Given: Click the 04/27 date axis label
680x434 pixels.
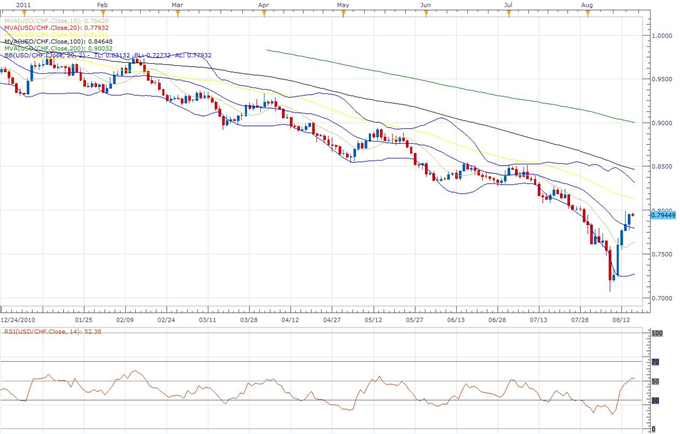Looking at the screenshot, I should coord(332,320).
